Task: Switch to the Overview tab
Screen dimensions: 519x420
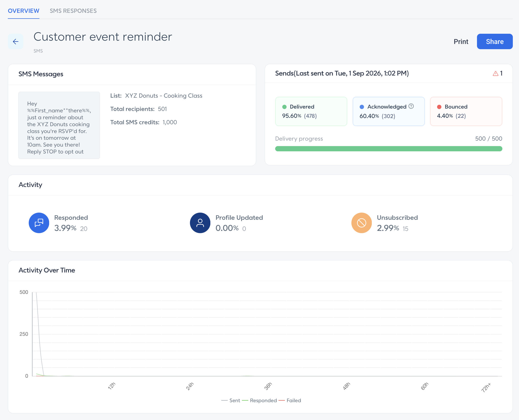Action: [24, 11]
